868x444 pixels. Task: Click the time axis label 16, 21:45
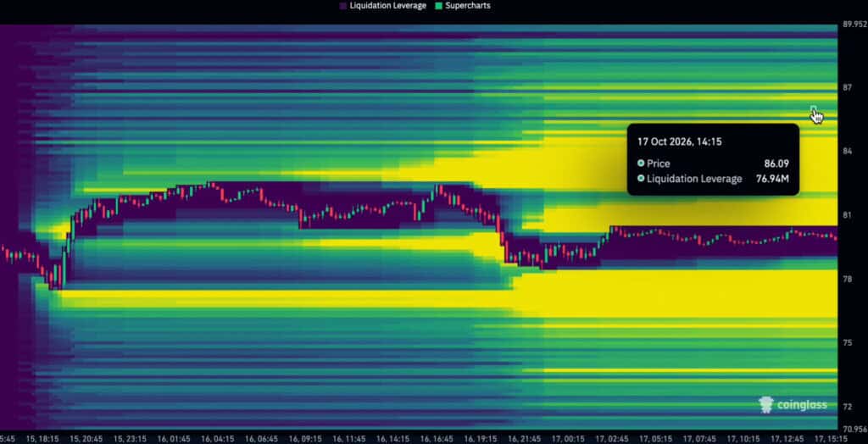524,438
